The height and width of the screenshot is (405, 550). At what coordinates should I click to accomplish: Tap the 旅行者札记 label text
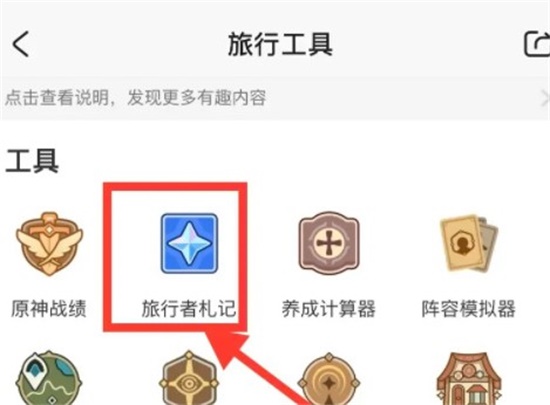point(188,309)
